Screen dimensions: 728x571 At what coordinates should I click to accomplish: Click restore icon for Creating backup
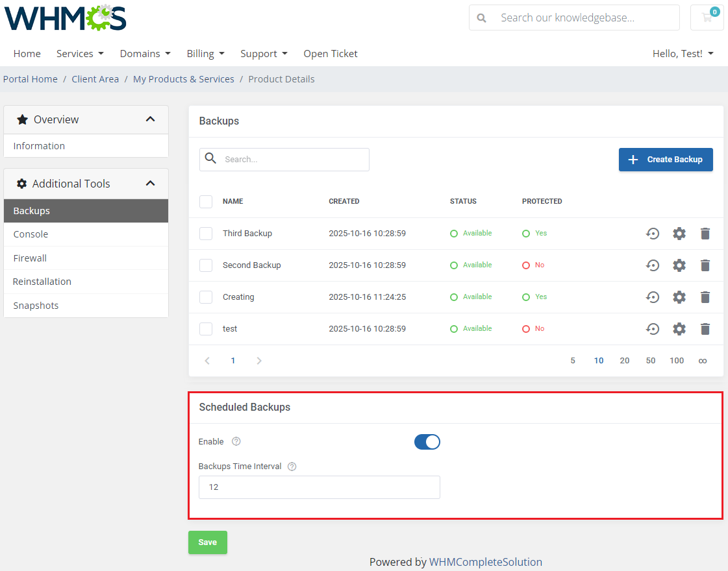point(653,297)
